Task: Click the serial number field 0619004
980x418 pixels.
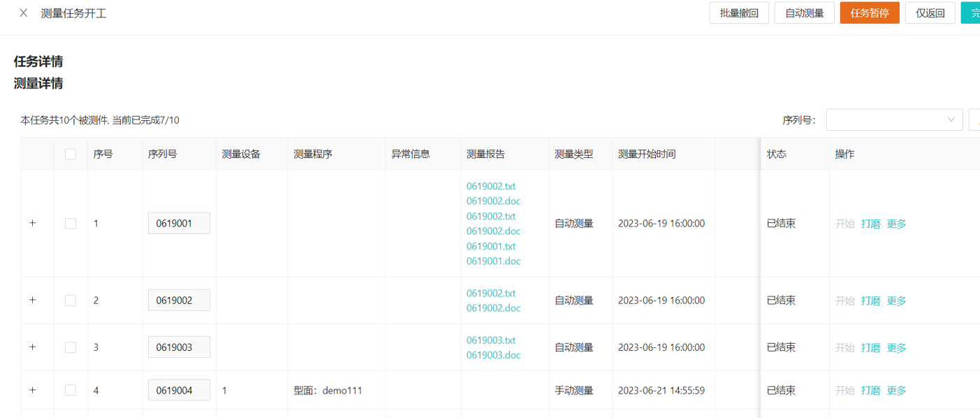Action: click(179, 391)
